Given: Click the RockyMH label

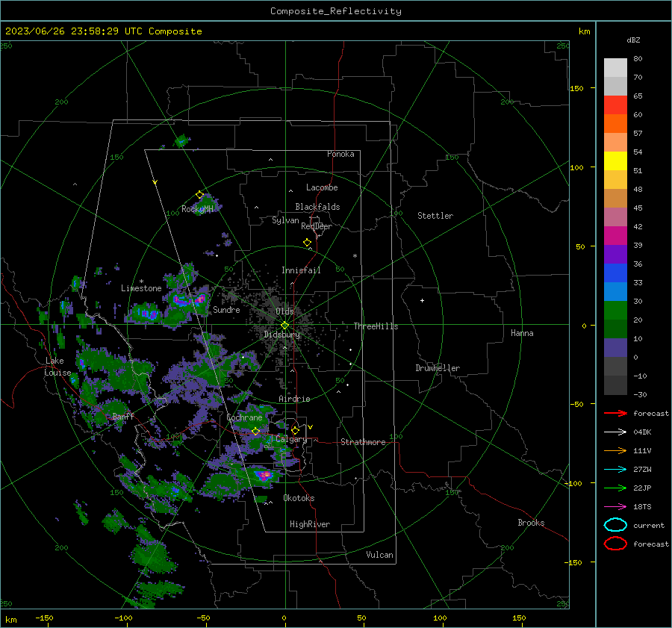Looking at the screenshot, I should coord(197,209).
